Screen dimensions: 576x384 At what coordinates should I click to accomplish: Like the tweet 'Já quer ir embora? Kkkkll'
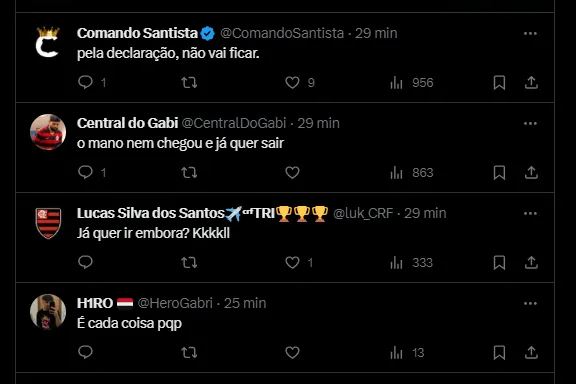292,262
